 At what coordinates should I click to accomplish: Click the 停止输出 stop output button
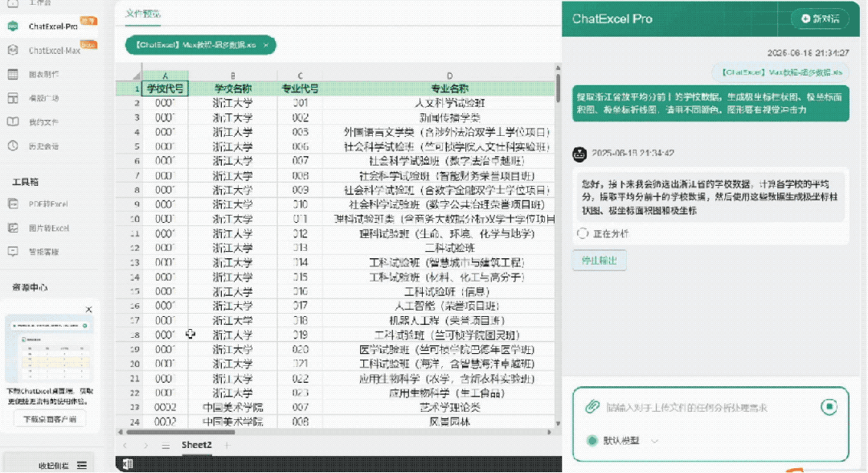coord(599,261)
